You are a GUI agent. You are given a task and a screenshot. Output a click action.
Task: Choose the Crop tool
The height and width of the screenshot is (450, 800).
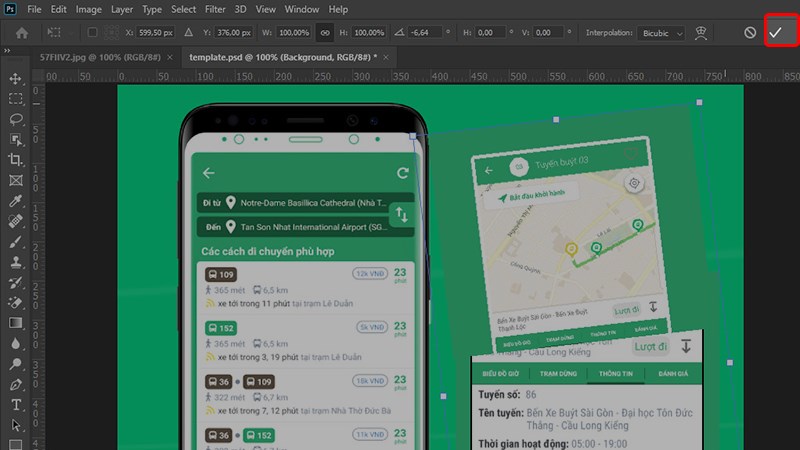click(x=15, y=160)
